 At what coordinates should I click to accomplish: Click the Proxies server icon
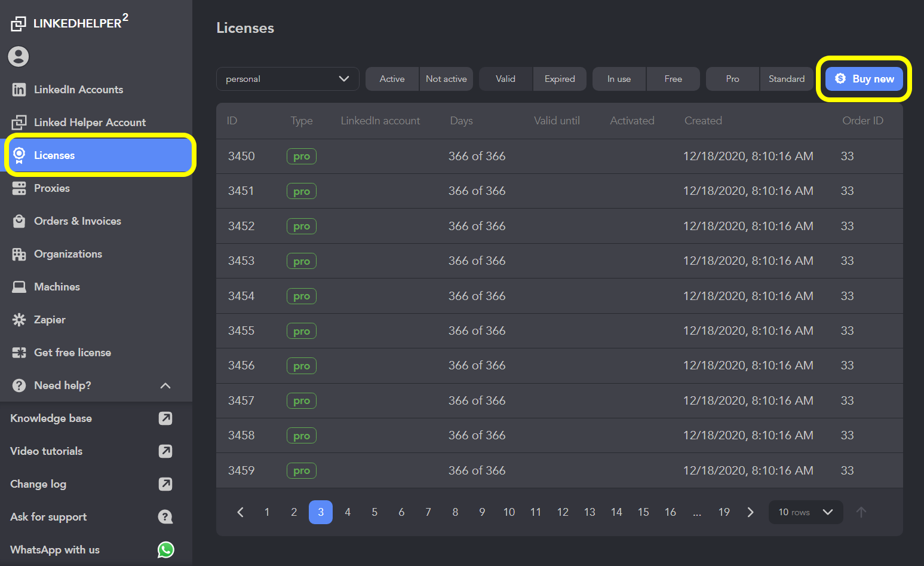coord(19,188)
